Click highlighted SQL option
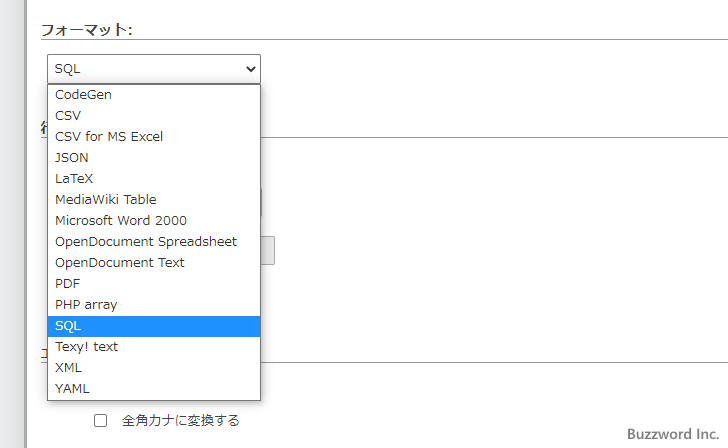The height and width of the screenshot is (448, 728). pyautogui.click(x=154, y=326)
